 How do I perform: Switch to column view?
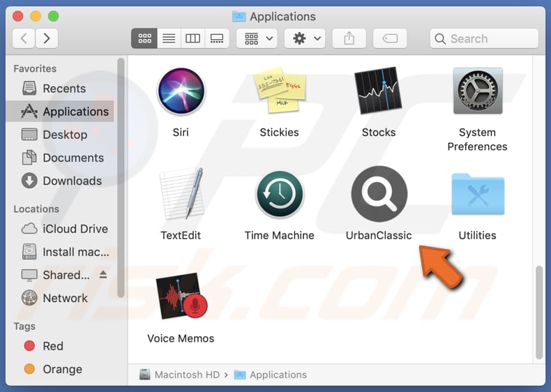point(193,38)
